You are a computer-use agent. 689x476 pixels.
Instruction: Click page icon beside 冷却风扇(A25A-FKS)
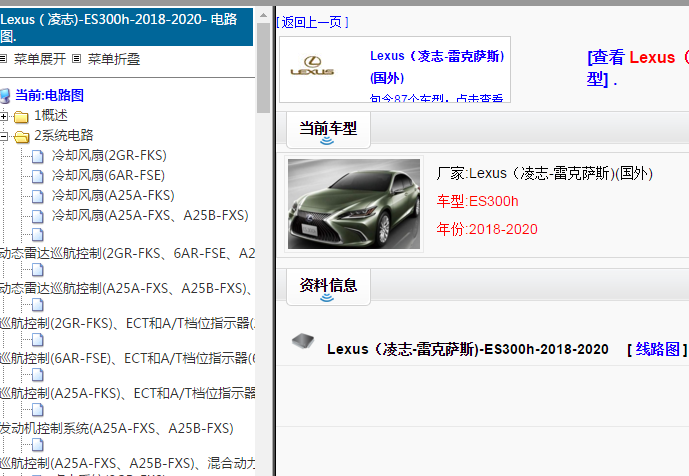[38, 196]
